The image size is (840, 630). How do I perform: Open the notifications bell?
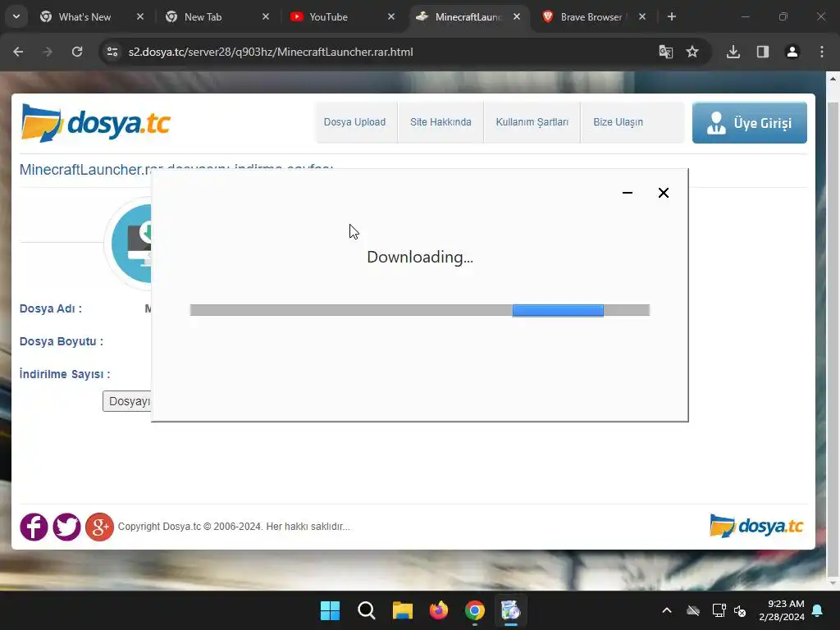(x=818, y=610)
